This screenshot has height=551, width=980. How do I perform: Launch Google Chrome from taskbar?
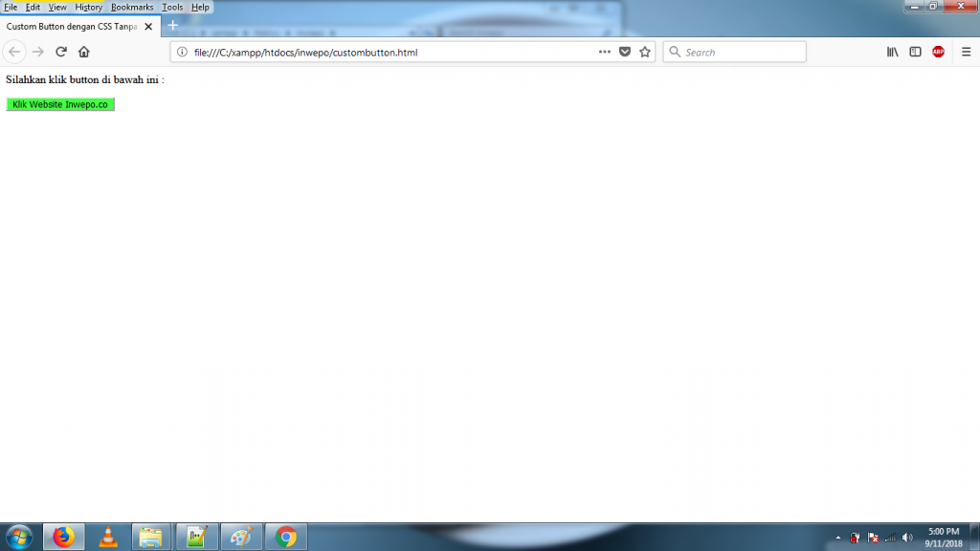click(286, 537)
